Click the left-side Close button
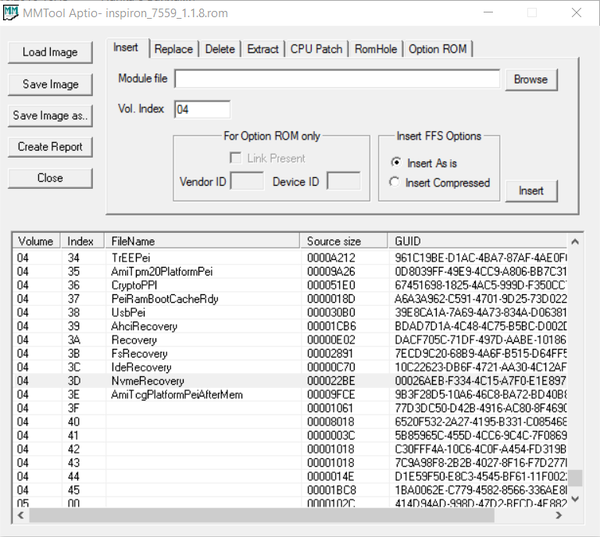Screen dimensions: 600x537 (x=50, y=178)
